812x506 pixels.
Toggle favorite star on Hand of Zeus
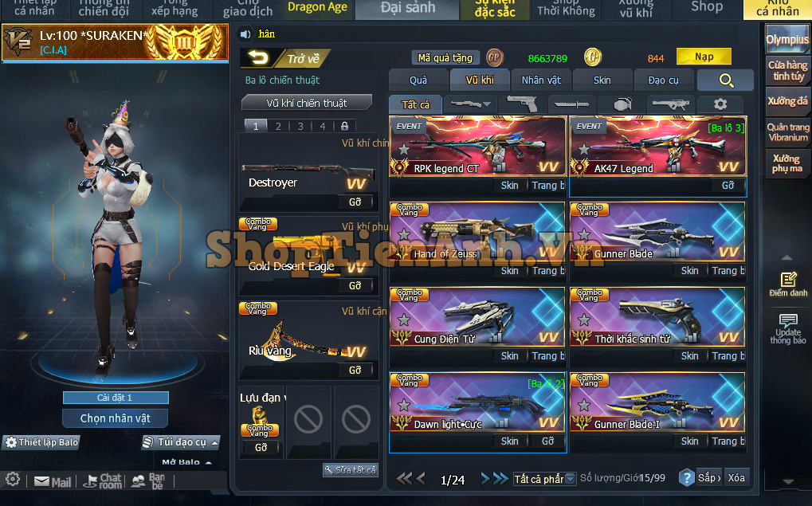coord(403,234)
